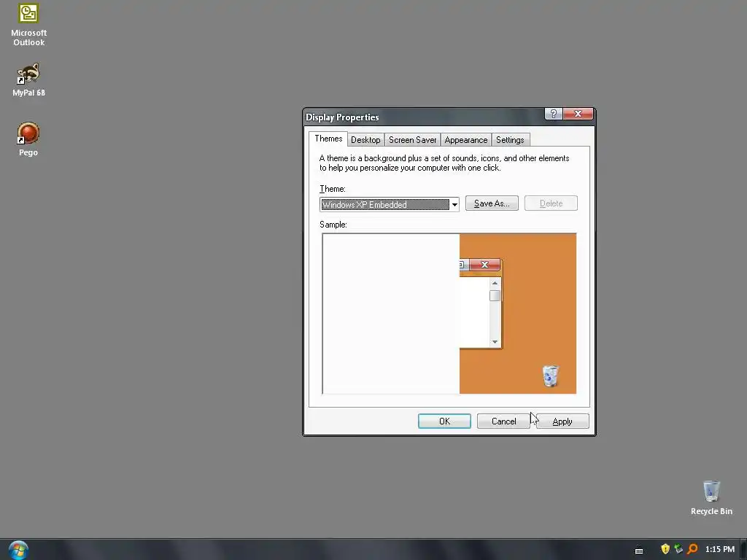Image resolution: width=747 pixels, height=560 pixels.
Task: Click the Cancel button
Action: [503, 421]
